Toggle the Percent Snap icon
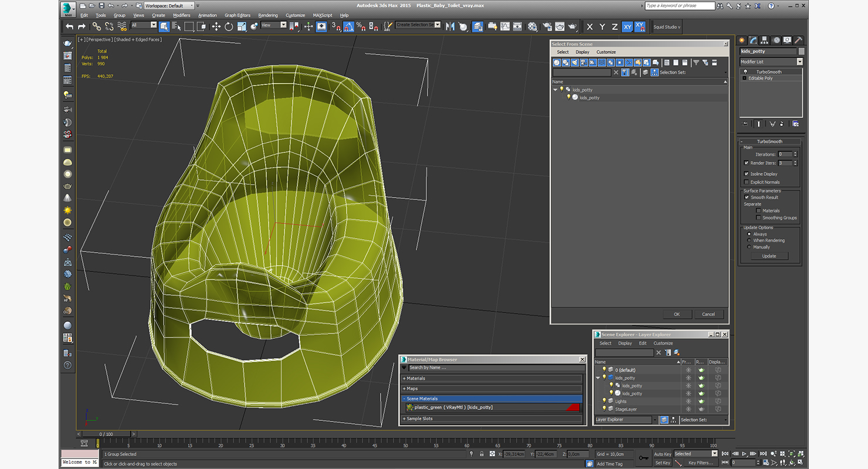 click(x=361, y=26)
